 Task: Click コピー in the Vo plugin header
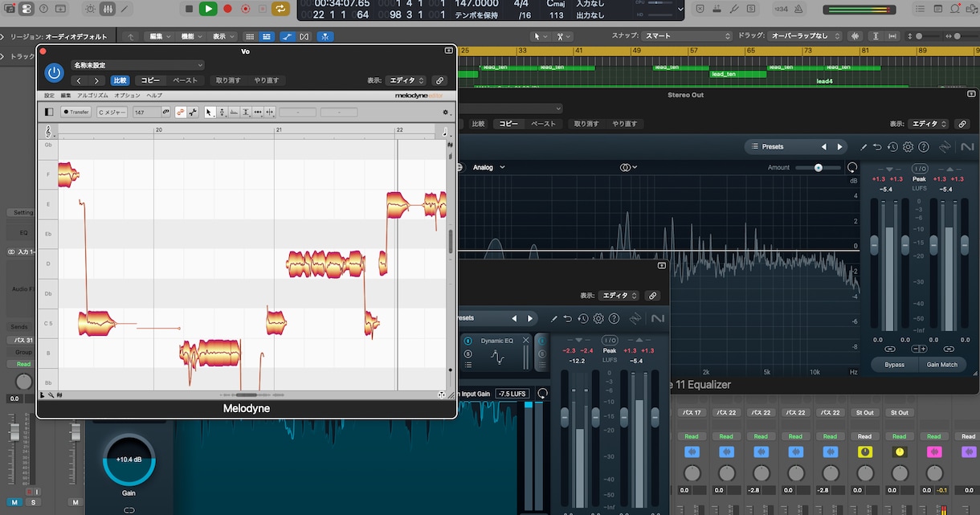tap(150, 80)
